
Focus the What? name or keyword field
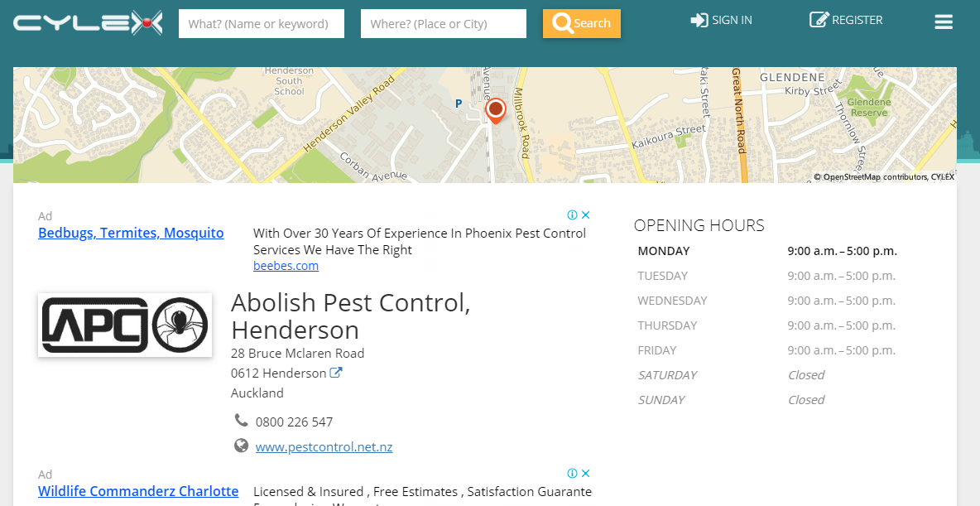262,24
